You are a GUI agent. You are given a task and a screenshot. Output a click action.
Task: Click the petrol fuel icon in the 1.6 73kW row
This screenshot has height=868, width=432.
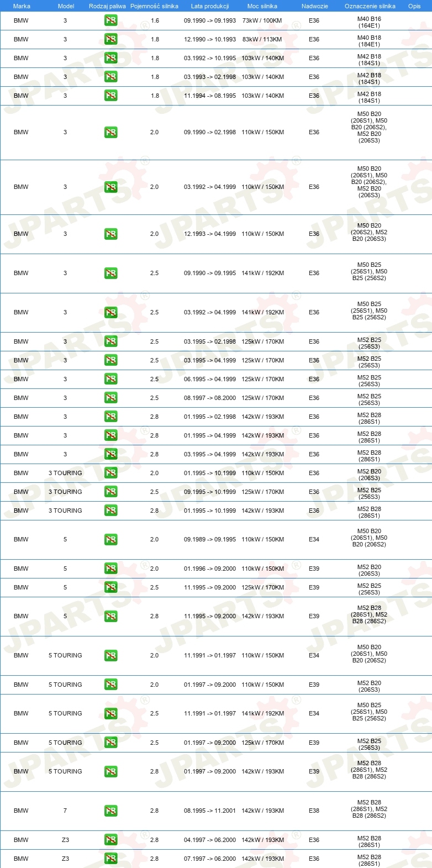111,20
